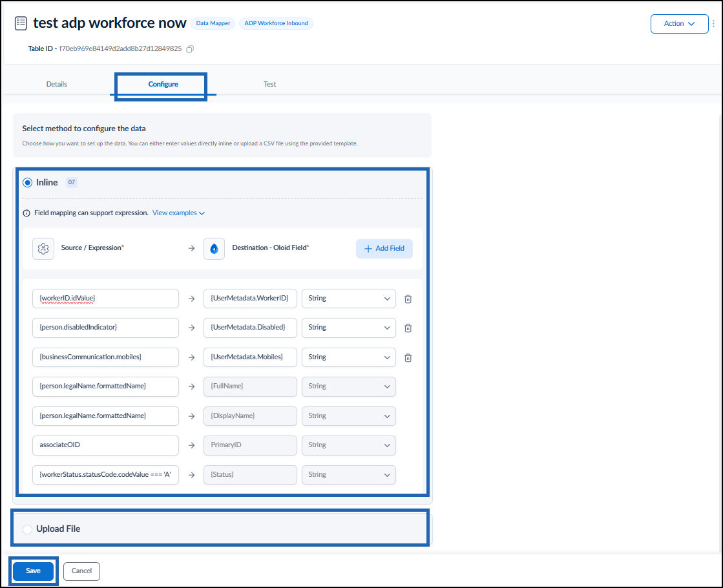
Task: Click the businessCommunication.mobiles source field
Action: click(x=105, y=357)
